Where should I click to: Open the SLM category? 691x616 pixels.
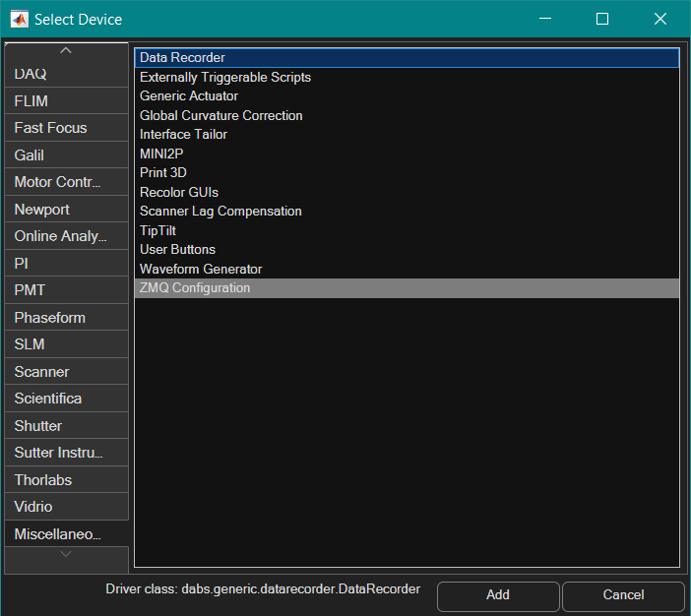point(67,344)
